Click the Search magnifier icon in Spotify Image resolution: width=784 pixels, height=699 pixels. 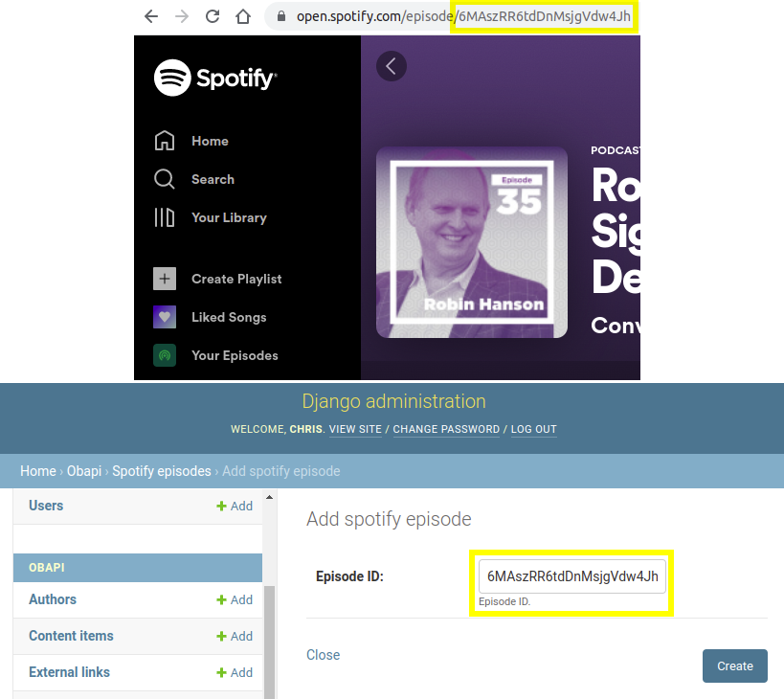click(165, 179)
